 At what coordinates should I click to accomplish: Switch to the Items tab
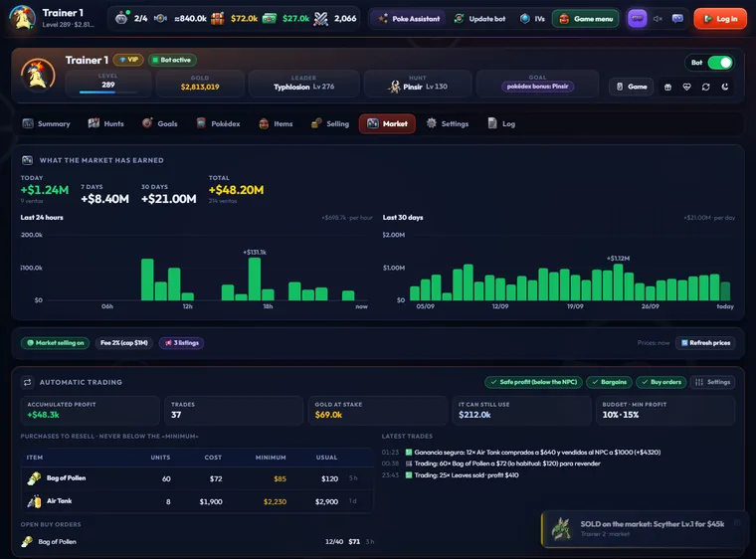pyautogui.click(x=276, y=124)
